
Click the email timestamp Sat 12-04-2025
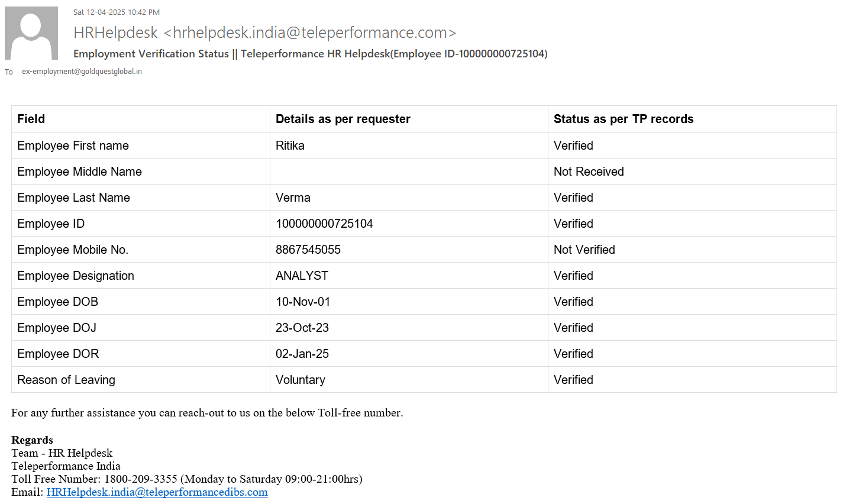(117, 12)
